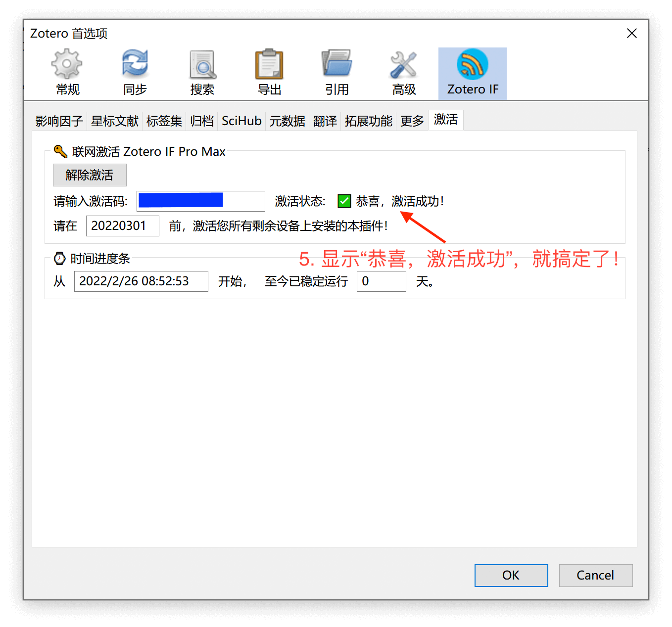The width and height of the screenshot is (672, 627).
Task: Switch to the 拓展功能 tab
Action: click(x=369, y=121)
